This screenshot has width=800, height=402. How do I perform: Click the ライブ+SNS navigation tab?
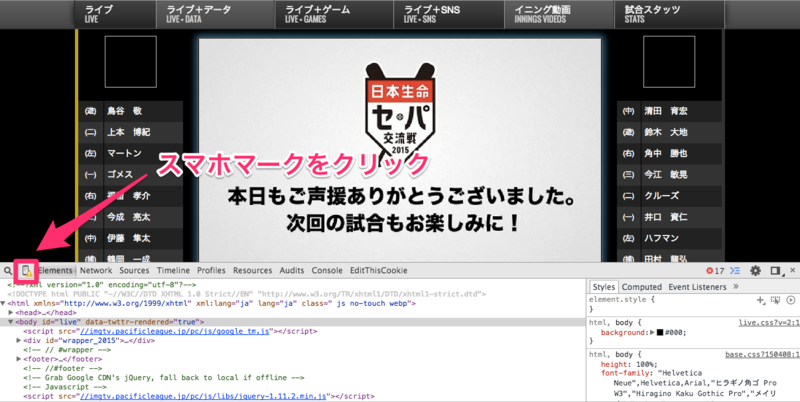point(449,14)
